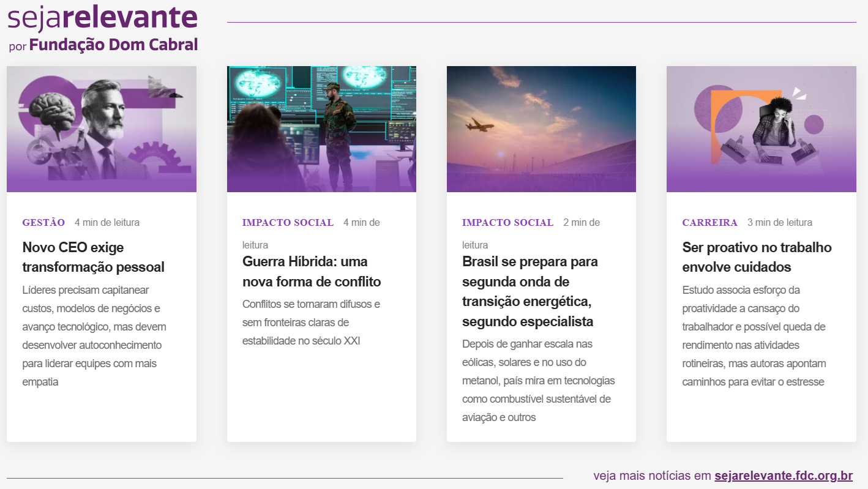
Task: Click summary starting Depois de ganhar escala
Action: (539, 381)
